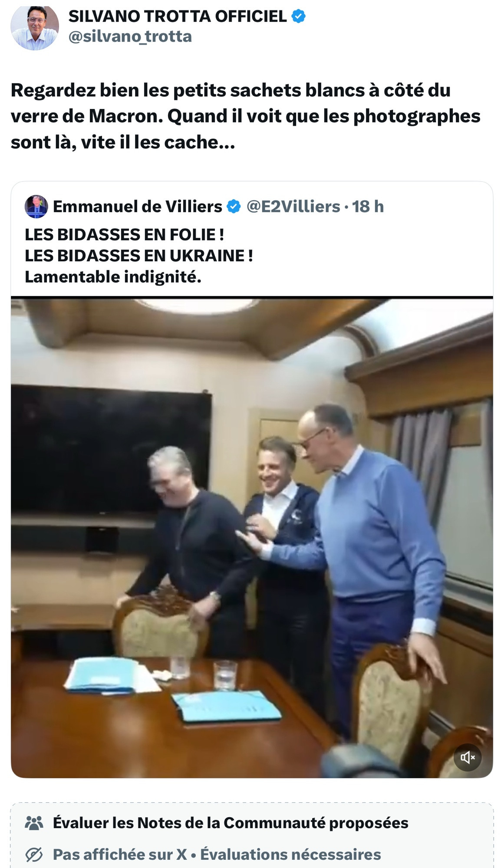The image size is (504, 868).
Task: Click the community people icon near Évaluer
Action: pyautogui.click(x=34, y=823)
